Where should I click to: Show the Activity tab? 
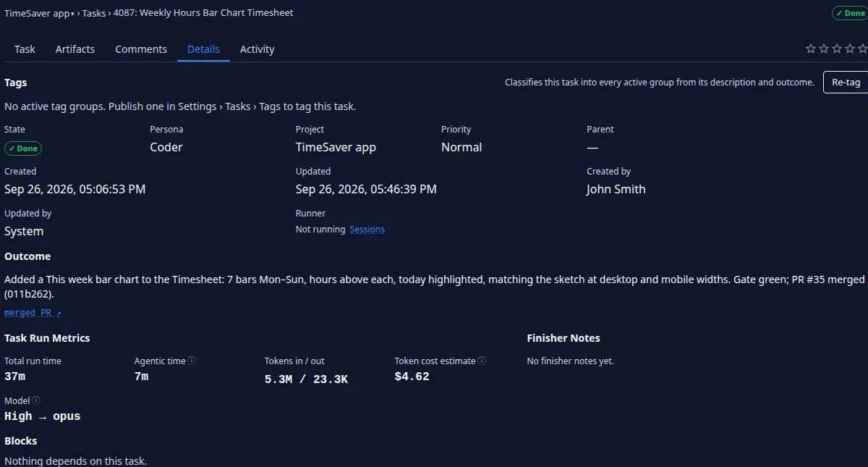[x=258, y=49]
